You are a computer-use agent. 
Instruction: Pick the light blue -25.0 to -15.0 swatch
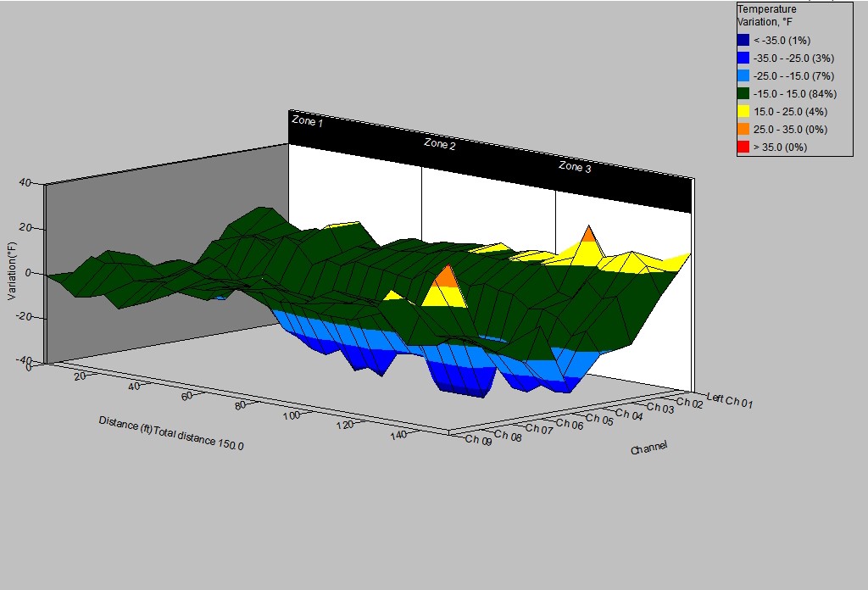(x=743, y=75)
